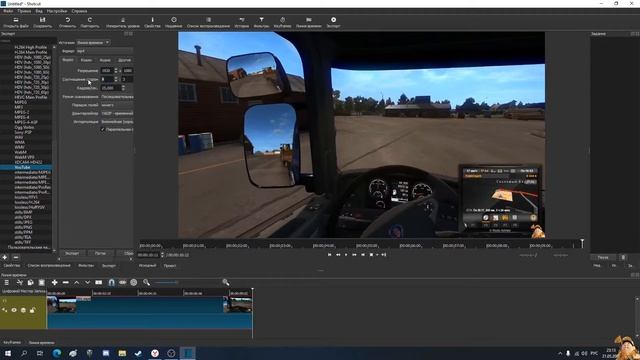
Task: Open the Правка menu
Action: [24, 11]
